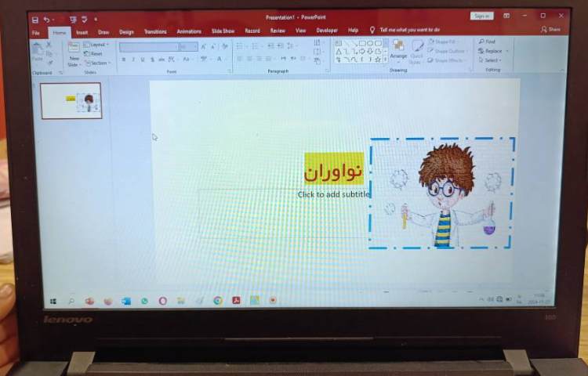Select the Text Box shape in gallery

(338, 43)
